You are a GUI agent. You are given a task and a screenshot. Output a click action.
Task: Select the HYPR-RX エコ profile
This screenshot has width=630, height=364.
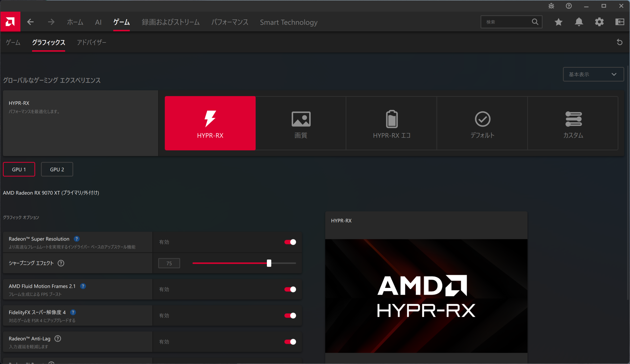coord(391,123)
